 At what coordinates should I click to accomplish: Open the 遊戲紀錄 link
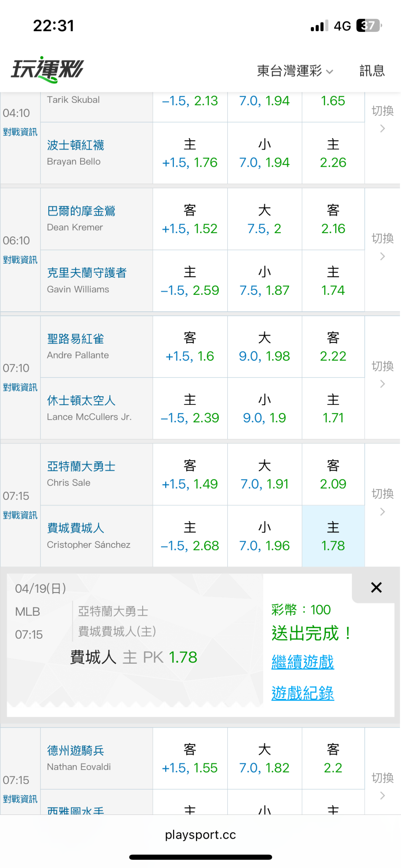click(303, 693)
